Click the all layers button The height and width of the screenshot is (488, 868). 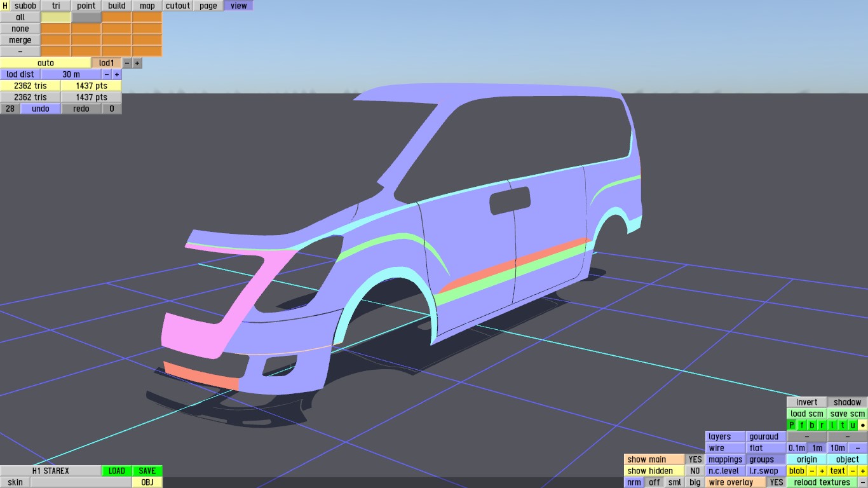20,17
